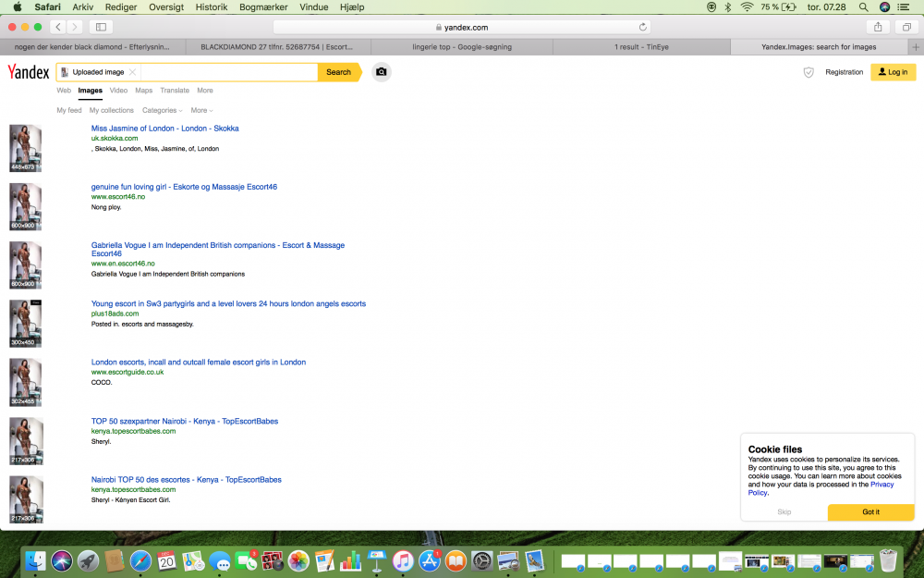Open the Oversigt menu
924x578 pixels.
click(166, 7)
